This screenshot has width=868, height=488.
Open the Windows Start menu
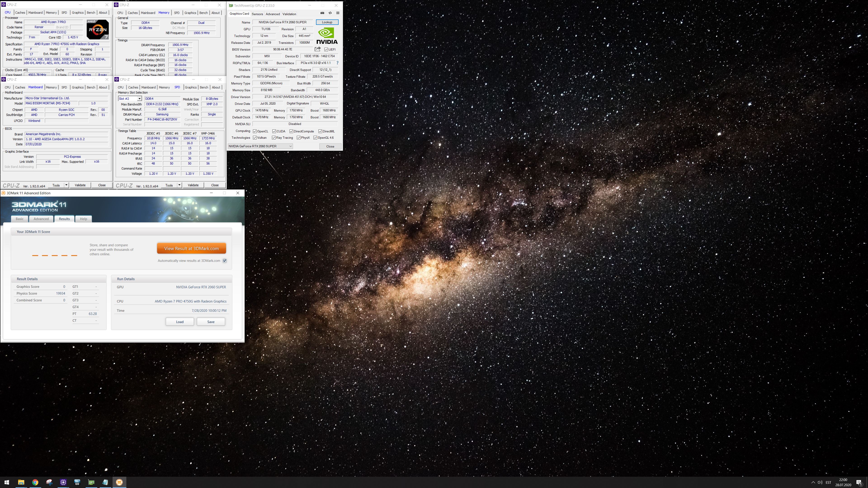(7, 482)
